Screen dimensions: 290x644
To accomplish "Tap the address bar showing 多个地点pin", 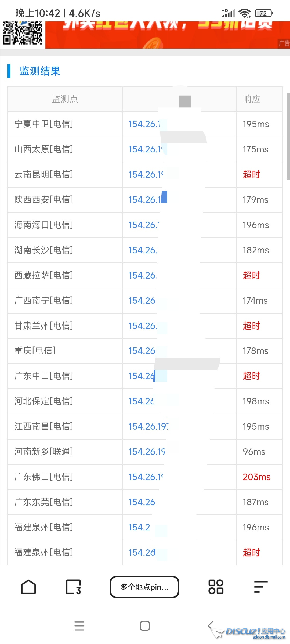I will point(144,587).
